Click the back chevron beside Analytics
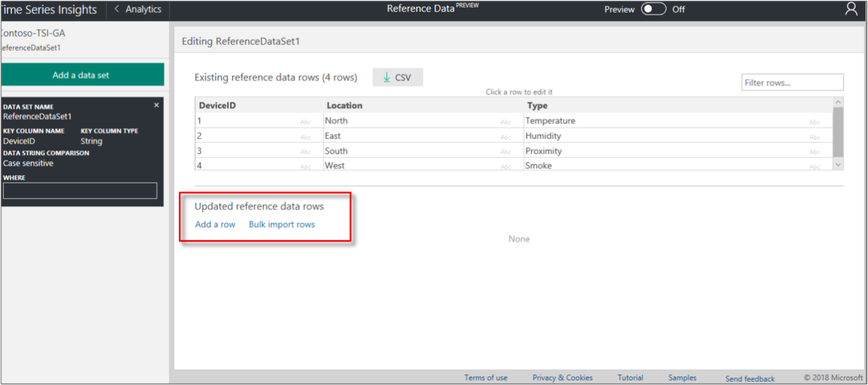This screenshot has height=385, width=868. pos(116,9)
